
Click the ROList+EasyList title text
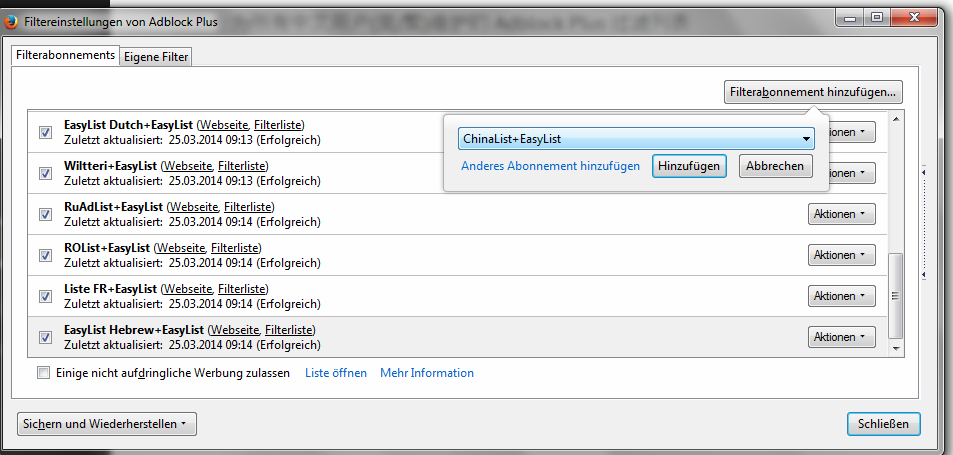pyautogui.click(x=107, y=248)
